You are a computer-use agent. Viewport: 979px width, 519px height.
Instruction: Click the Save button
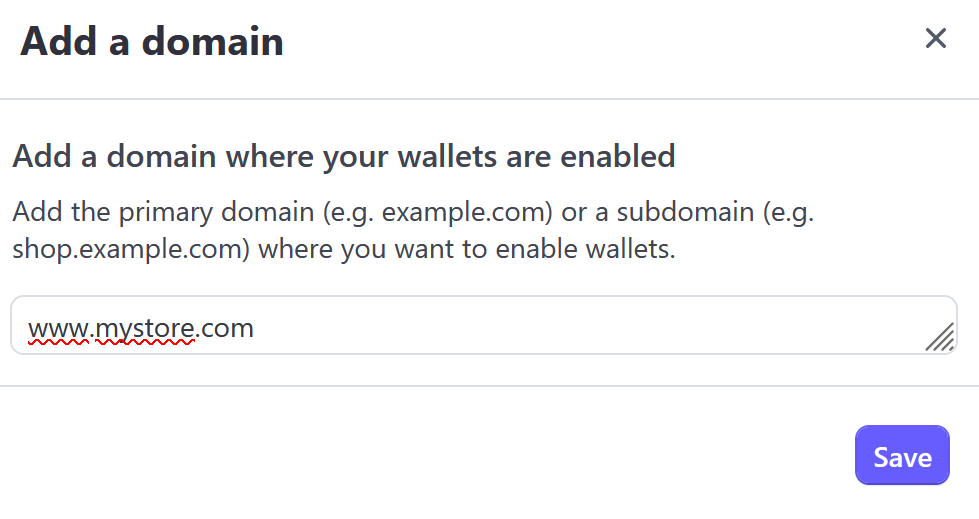click(x=902, y=456)
